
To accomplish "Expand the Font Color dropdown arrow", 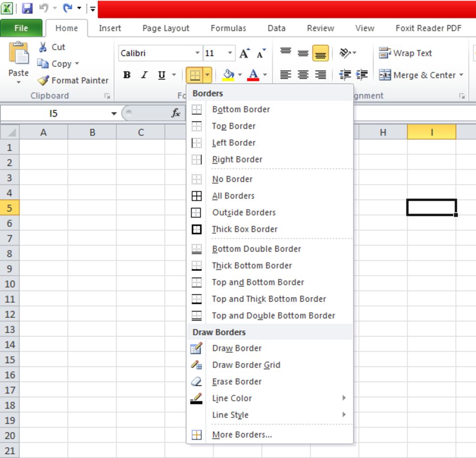I will click(x=265, y=75).
